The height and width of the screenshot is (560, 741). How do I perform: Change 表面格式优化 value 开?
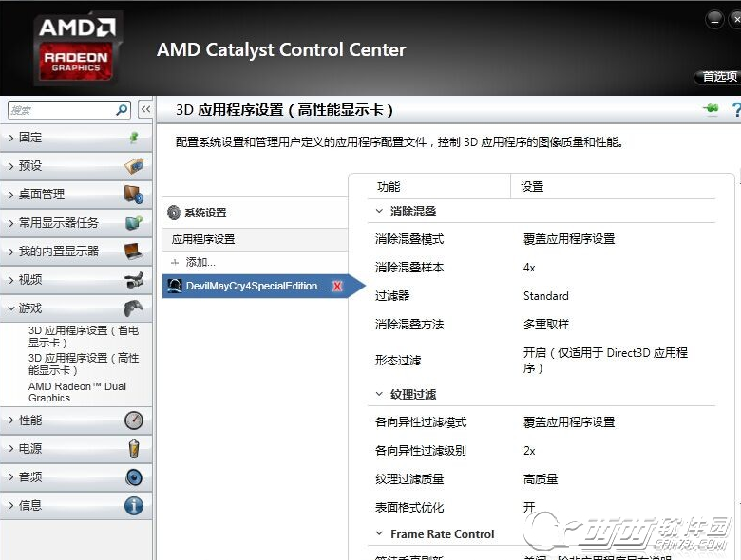529,507
